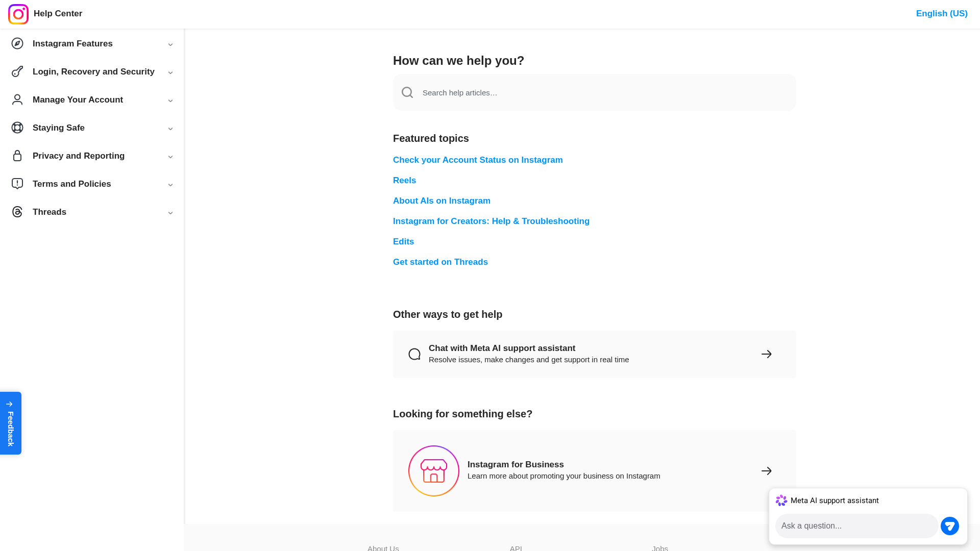980x551 pixels.
Task: Click the Help Center title link
Action: click(x=58, y=14)
